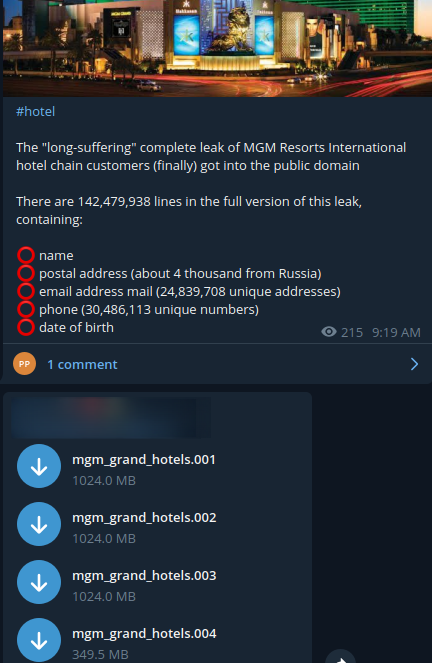Screen dimensions: 432x663
Task: Click the 9:19 AM message timestamp
Action: pyautogui.click(x=396, y=333)
